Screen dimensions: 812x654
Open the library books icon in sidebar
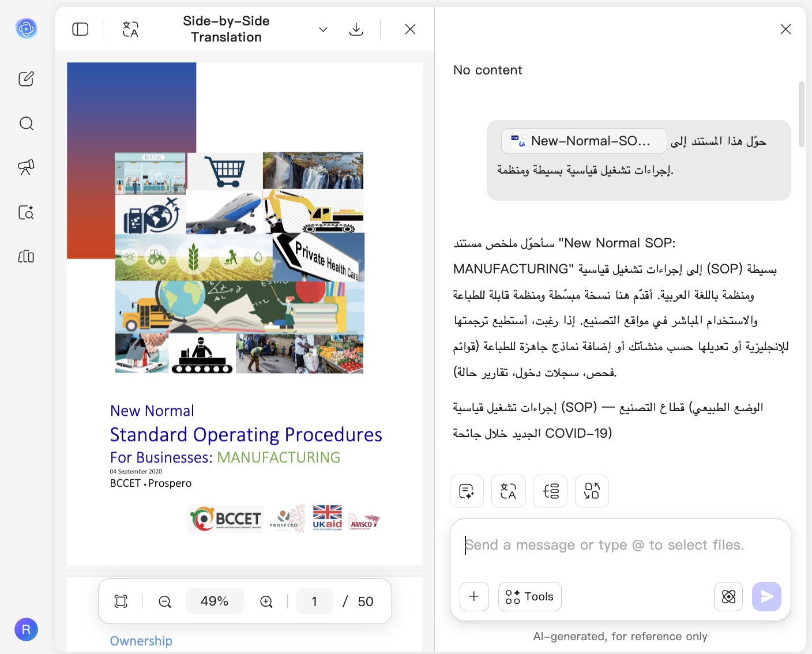[x=26, y=256]
